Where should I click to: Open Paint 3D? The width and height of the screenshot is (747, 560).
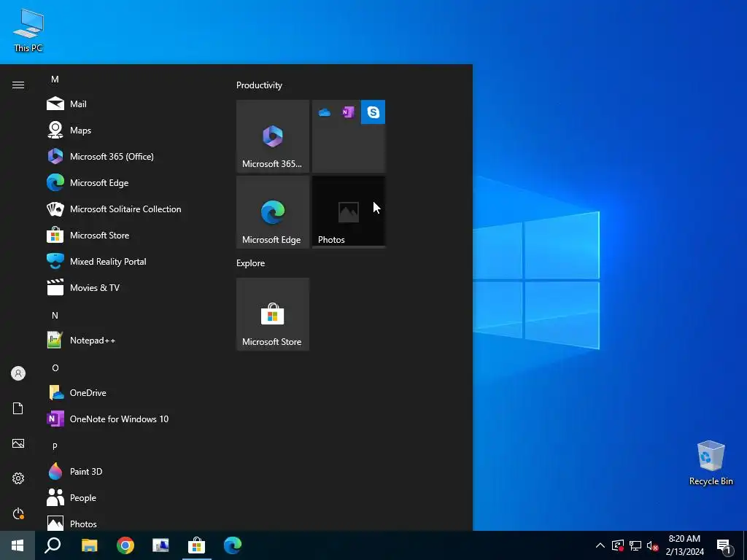tap(127, 471)
